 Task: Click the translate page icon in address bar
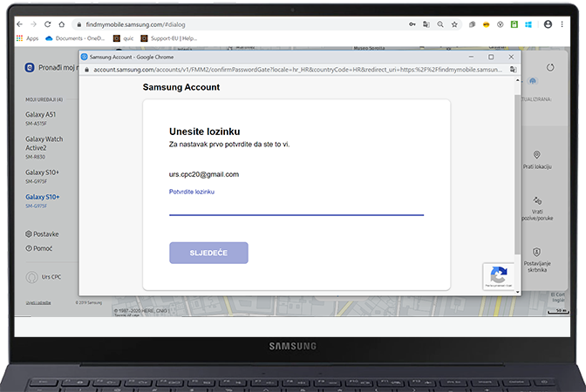pos(426,24)
